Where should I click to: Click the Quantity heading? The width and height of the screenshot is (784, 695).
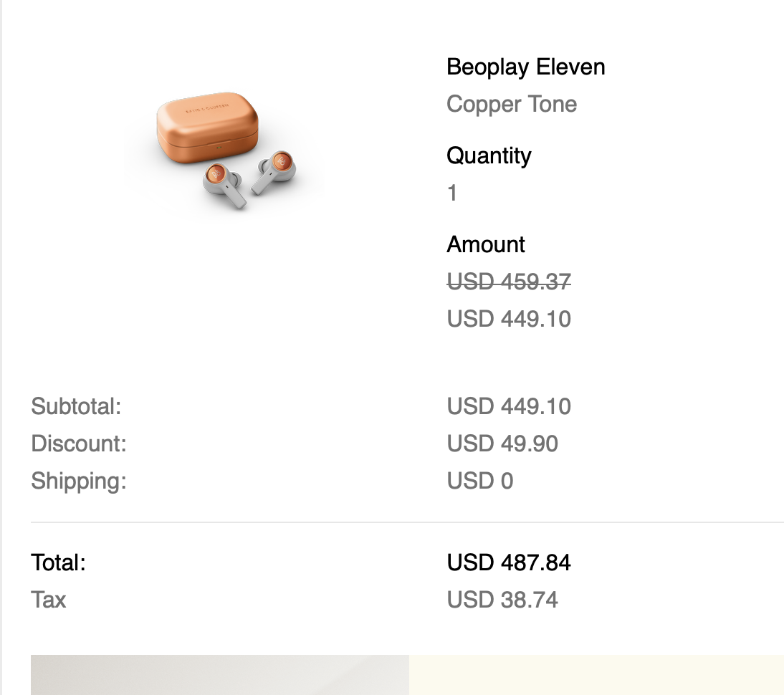pos(489,156)
